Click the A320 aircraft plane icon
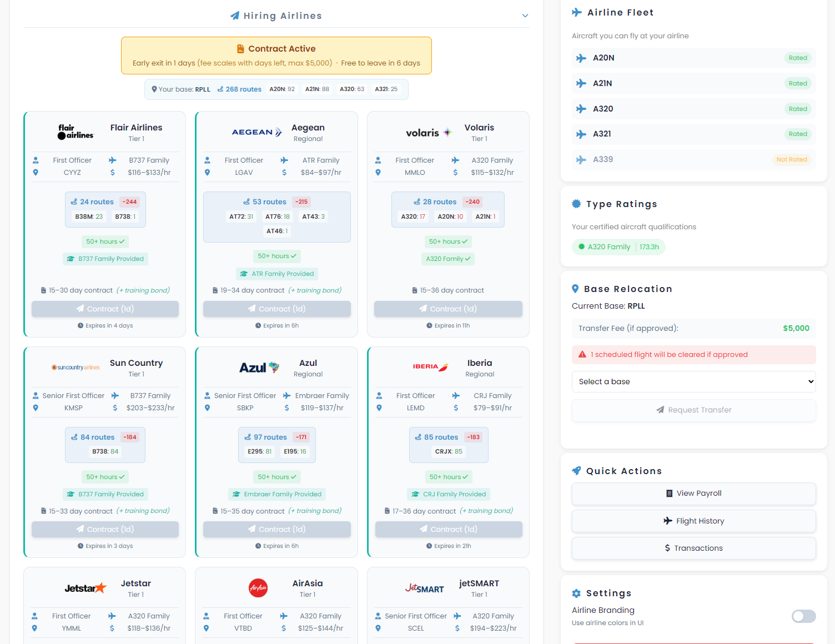 point(581,109)
